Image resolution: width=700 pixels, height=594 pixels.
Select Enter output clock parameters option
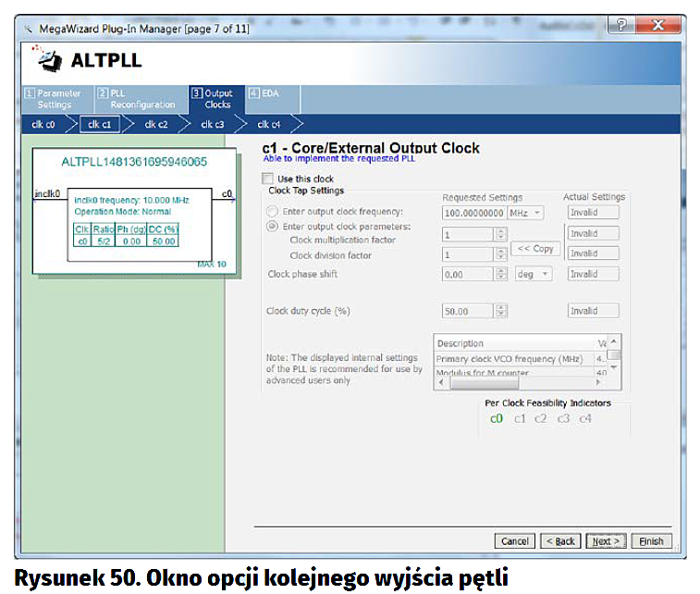pos(273,227)
